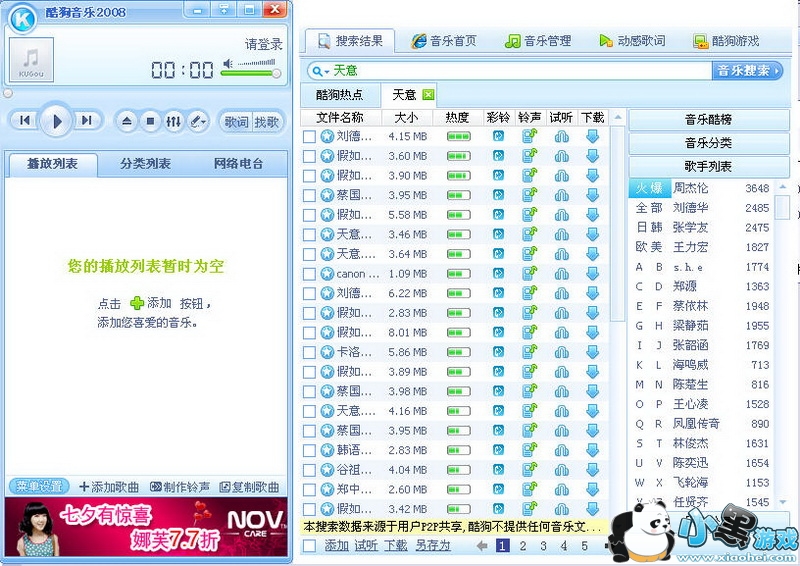This screenshot has width=800, height=566.
Task: Click the 找歌 find songs button
Action: coord(266,122)
